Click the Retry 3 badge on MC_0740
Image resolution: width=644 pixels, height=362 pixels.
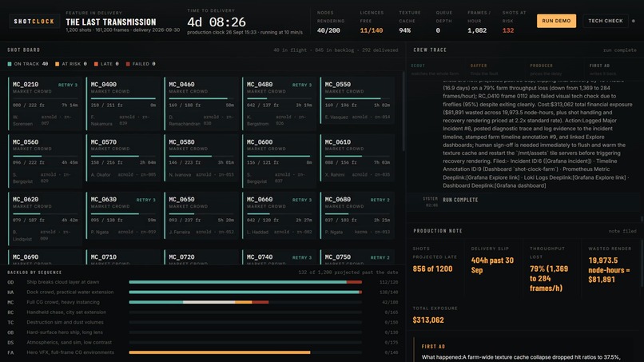[x=302, y=257]
